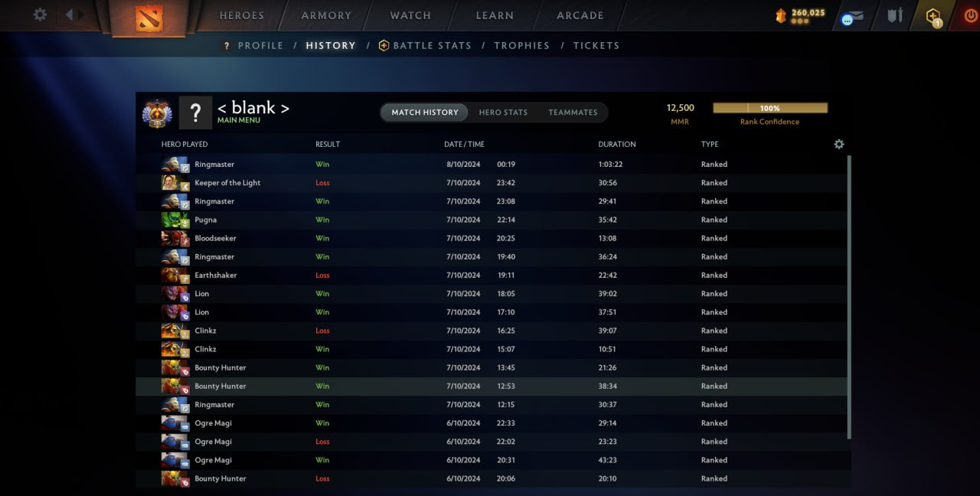Open the Trophies tab
The height and width of the screenshot is (496, 980).
click(x=521, y=45)
